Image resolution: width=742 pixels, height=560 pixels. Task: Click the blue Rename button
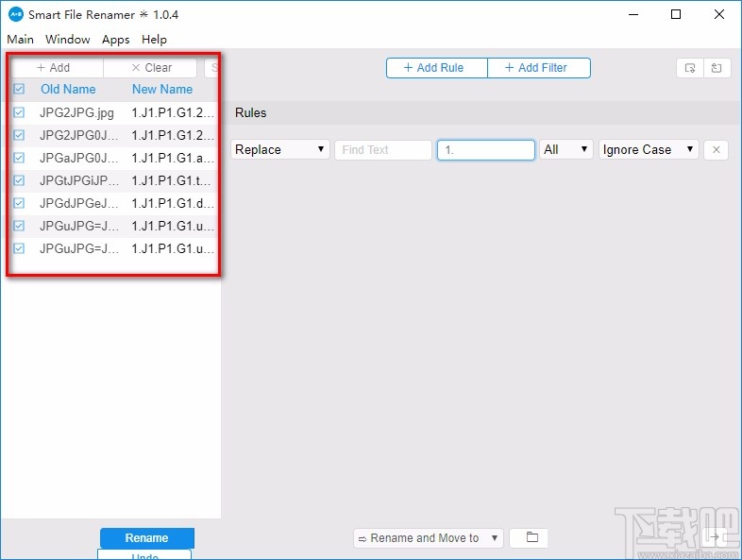pos(146,537)
